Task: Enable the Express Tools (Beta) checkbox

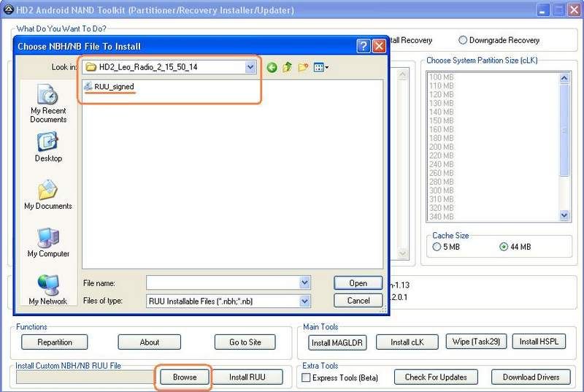Action: pos(307,377)
